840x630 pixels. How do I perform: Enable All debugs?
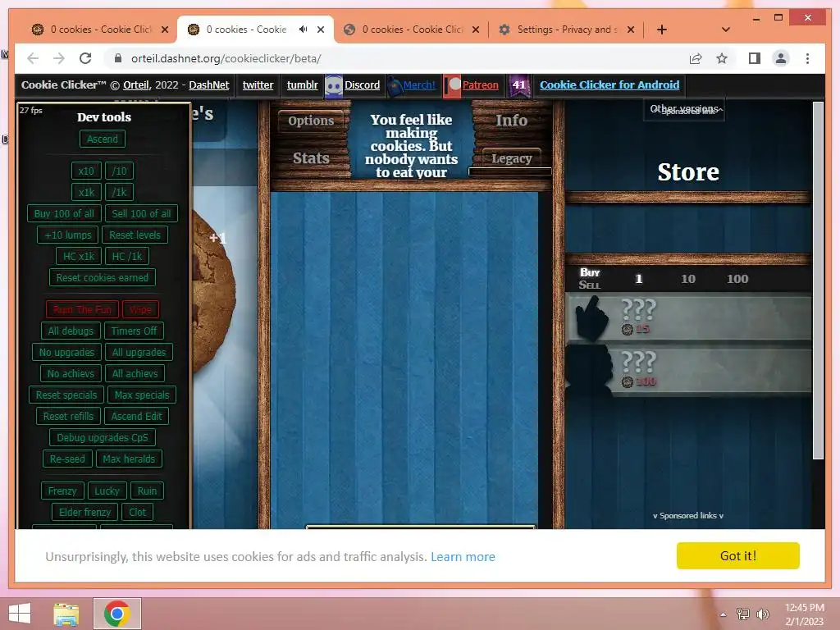tap(71, 331)
